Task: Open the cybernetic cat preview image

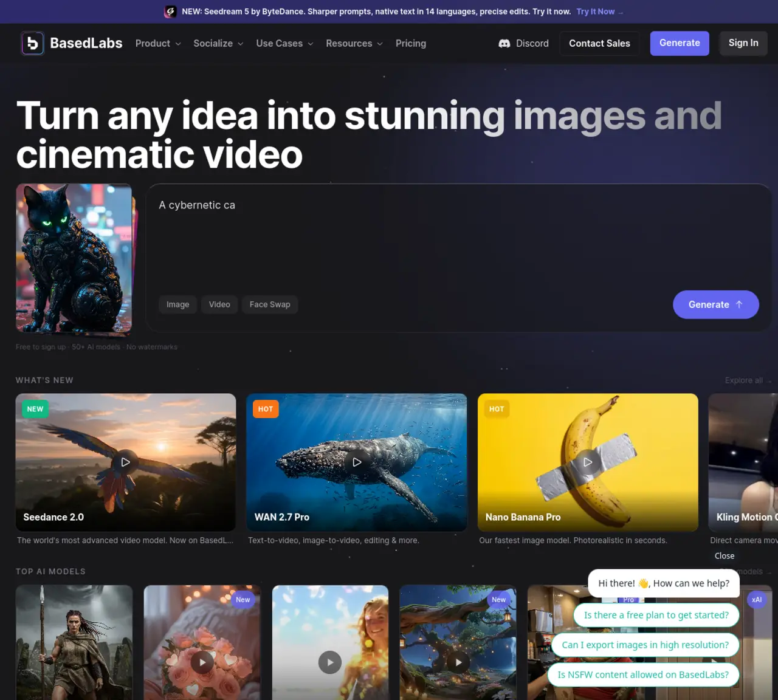Action: 74,258
